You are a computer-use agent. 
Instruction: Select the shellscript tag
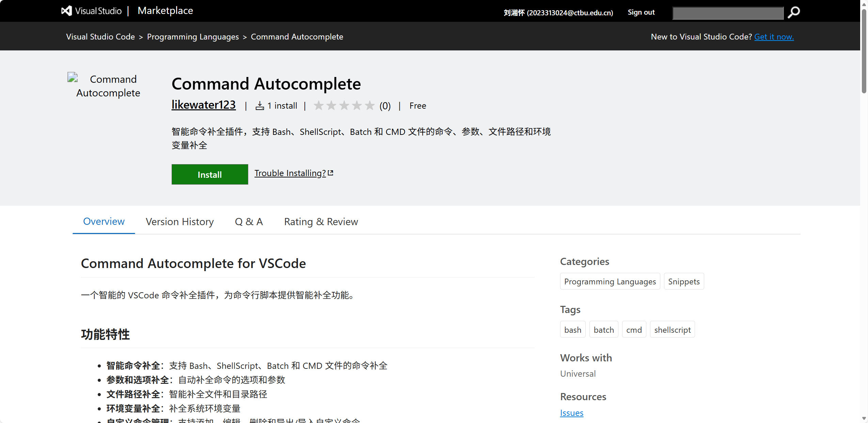point(672,330)
